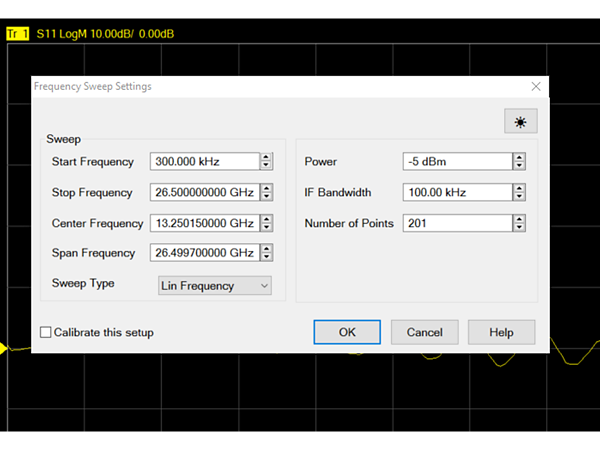600x450 pixels.
Task: Decrease IF Bandwidth with down arrow
Action: click(x=519, y=196)
